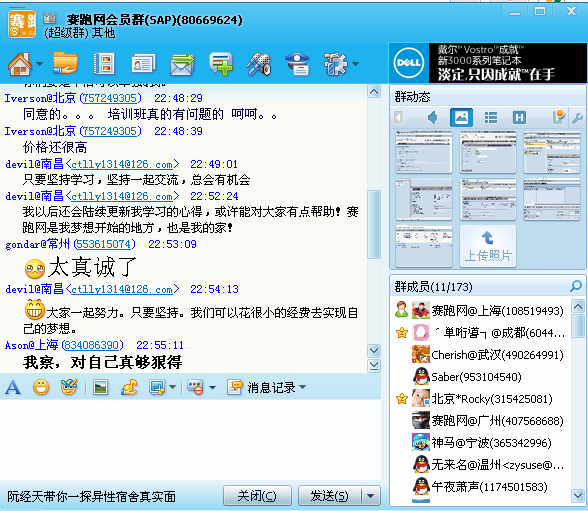Screen dimensions: 588x511
Task: Expand the screen capture dropdown arrow
Action: 172,387
